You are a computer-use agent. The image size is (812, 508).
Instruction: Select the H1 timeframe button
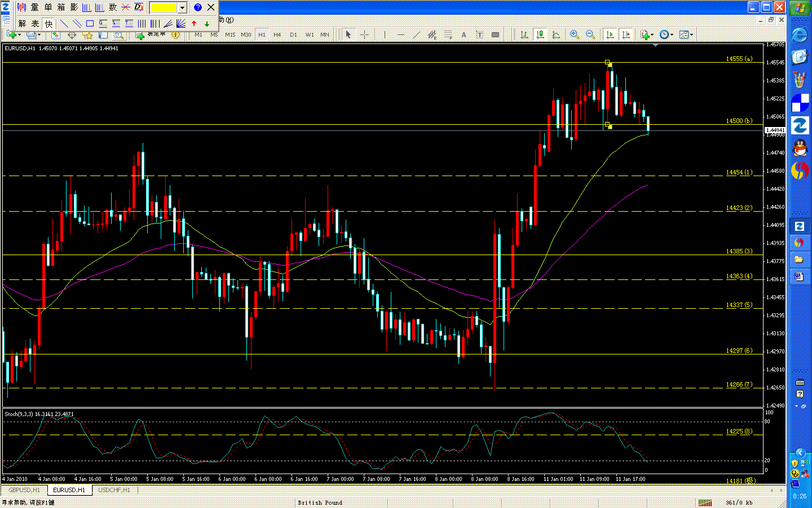point(262,34)
